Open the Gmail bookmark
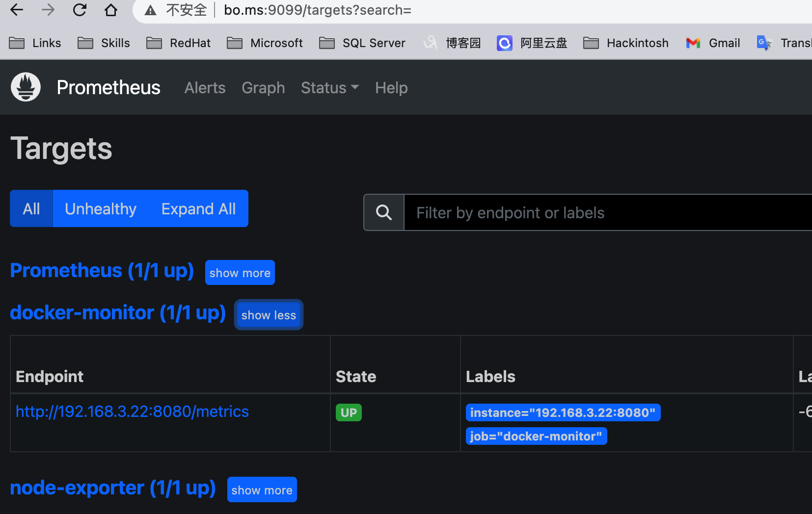This screenshot has height=514, width=812. pos(713,43)
